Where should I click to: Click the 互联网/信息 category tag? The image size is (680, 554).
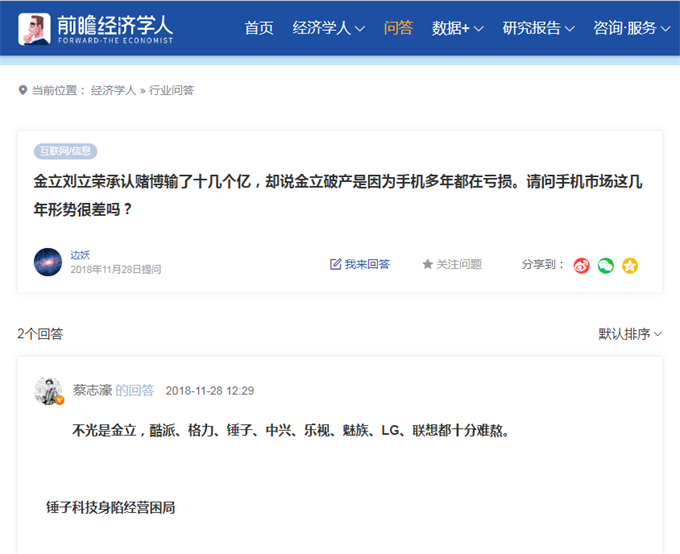(x=65, y=151)
